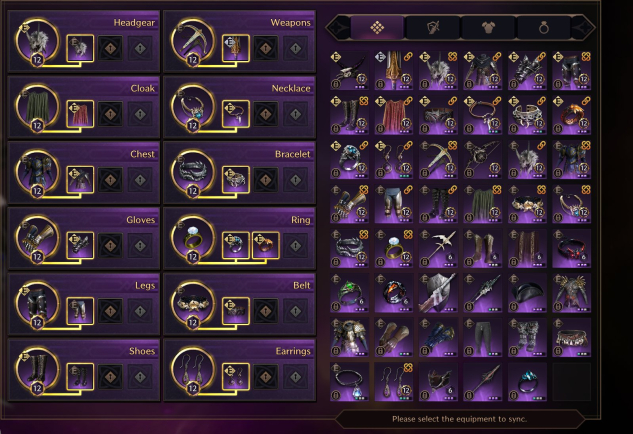The height and width of the screenshot is (434, 633).
Task: Select the crossbow icon in Weapons slot
Action: coord(193,42)
